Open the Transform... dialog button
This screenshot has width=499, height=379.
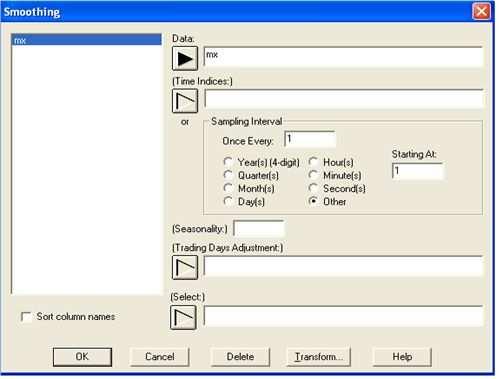coord(319,357)
